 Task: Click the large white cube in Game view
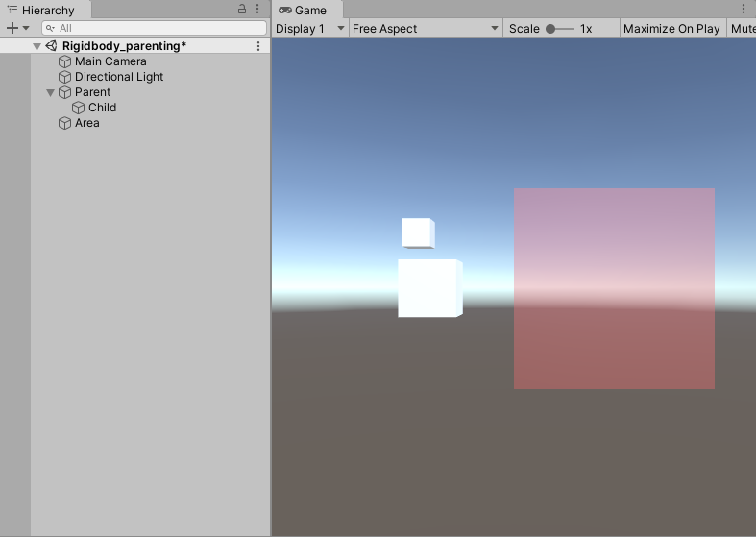click(x=430, y=288)
